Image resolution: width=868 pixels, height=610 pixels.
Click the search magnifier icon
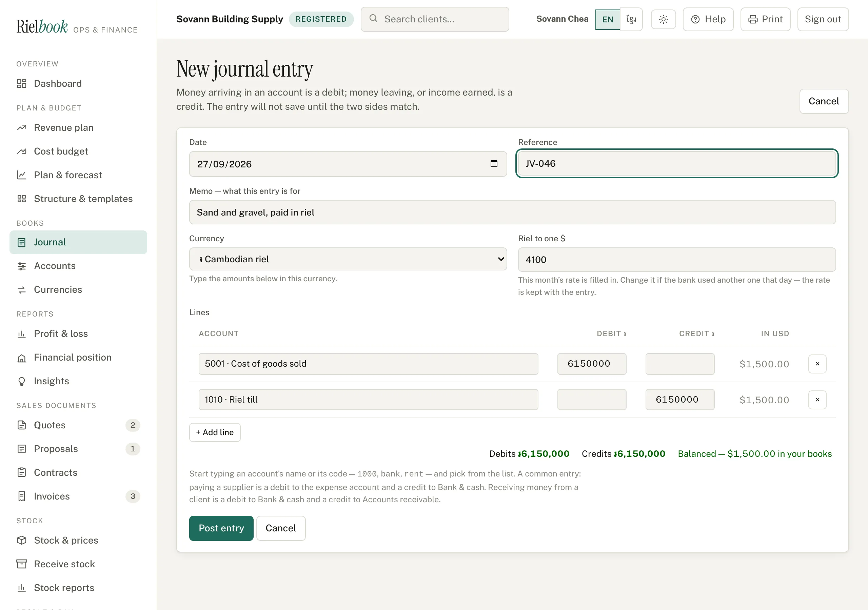tap(373, 19)
